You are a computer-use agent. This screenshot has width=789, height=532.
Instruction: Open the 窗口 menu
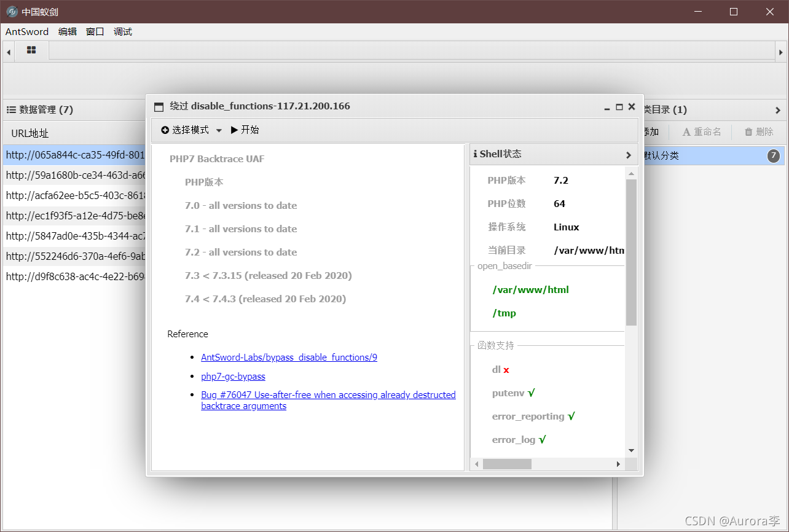click(95, 31)
